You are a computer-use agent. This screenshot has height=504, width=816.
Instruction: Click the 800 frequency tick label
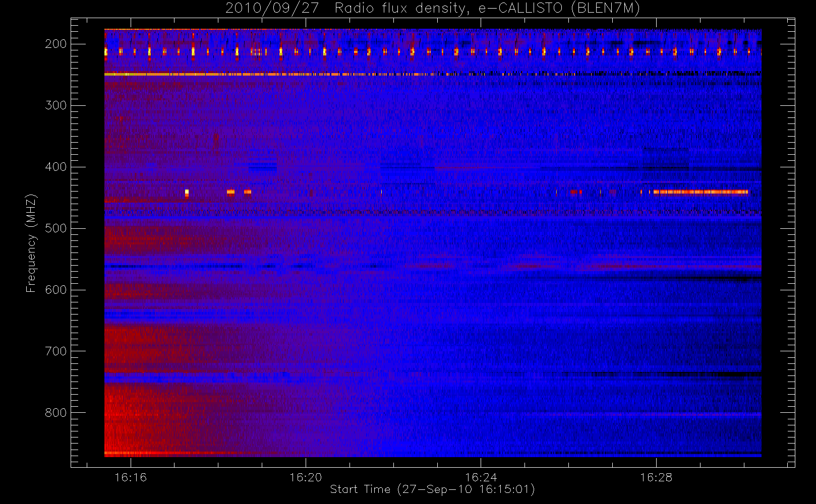[56, 413]
